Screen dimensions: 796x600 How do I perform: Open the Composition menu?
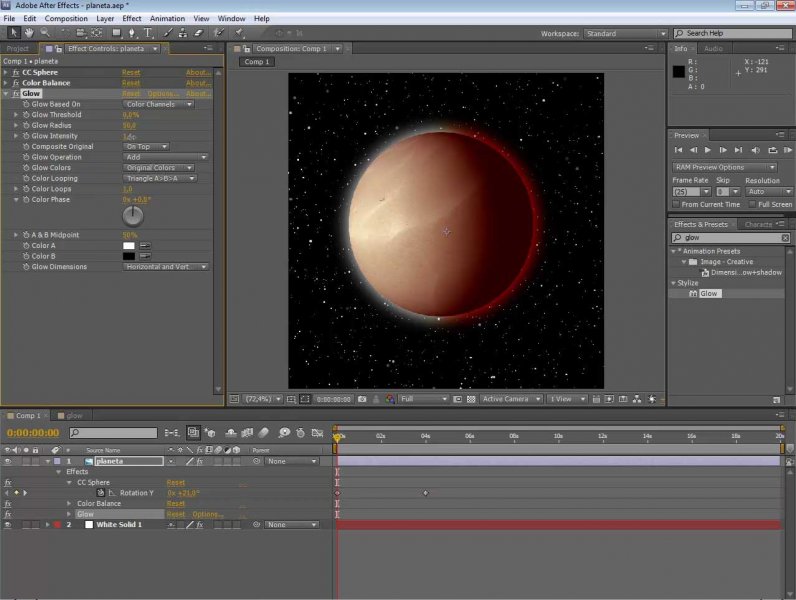tap(66, 18)
